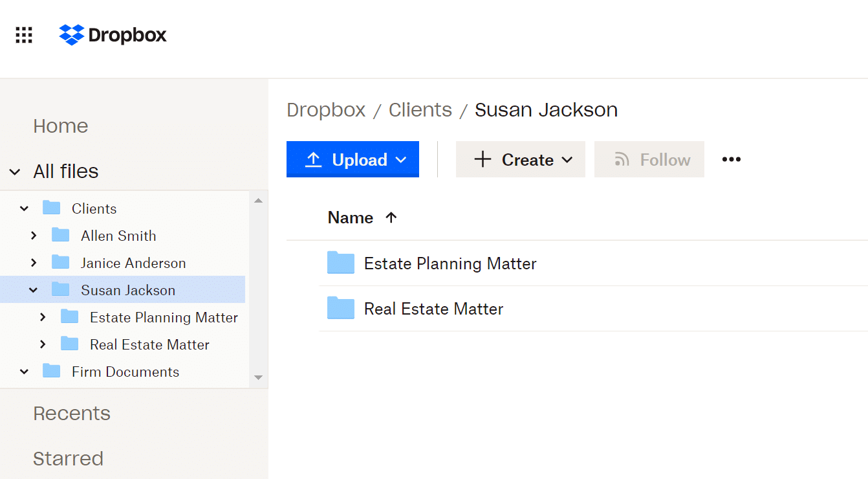
Task: Go to Home in the sidebar
Action: [x=61, y=126]
